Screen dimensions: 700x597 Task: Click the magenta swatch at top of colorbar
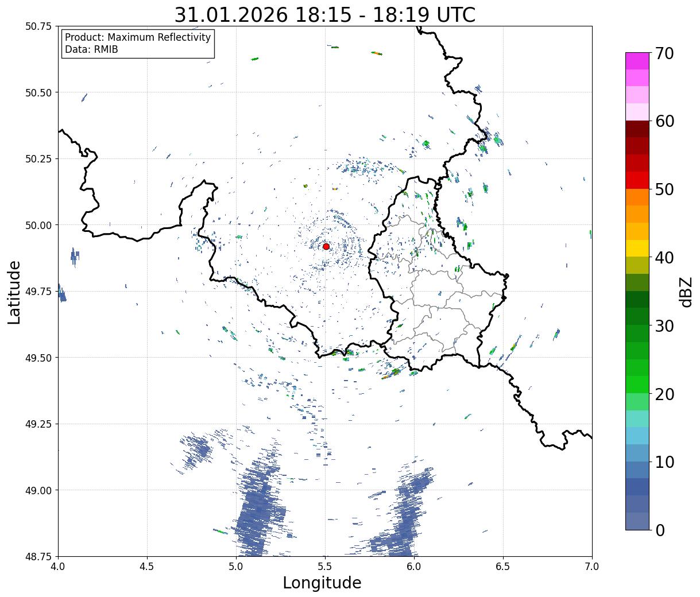637,61
